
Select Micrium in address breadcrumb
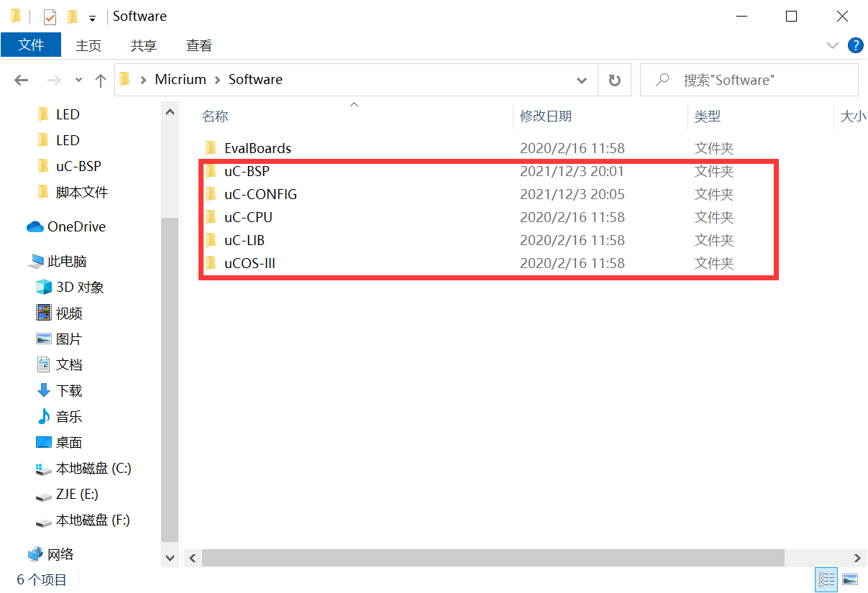pyautogui.click(x=181, y=80)
